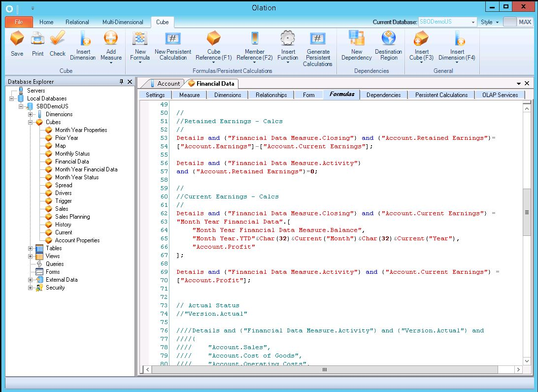Switch to the Multi-Dimensional ribbon tab
The width and height of the screenshot is (538, 392).
click(123, 22)
